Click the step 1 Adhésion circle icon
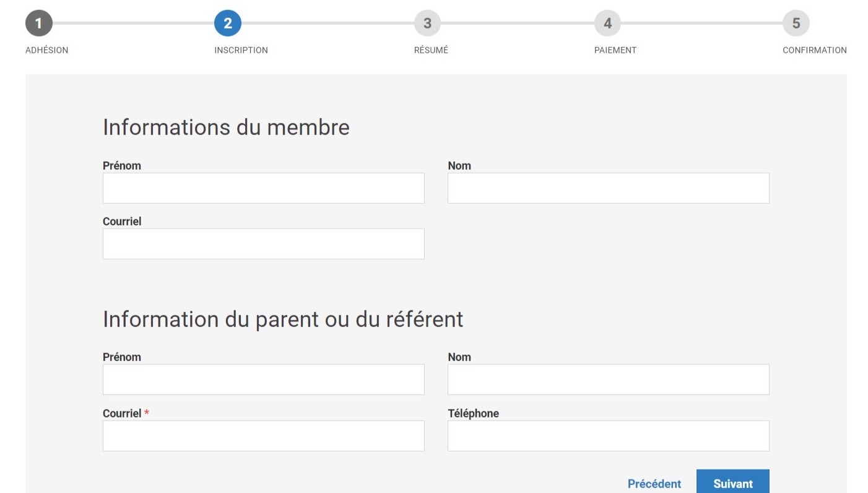The image size is (868, 493). pos(40,24)
